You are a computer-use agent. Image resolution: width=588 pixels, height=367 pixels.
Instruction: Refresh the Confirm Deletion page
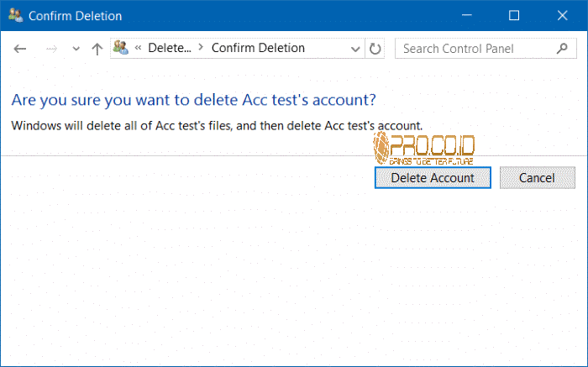click(x=375, y=49)
